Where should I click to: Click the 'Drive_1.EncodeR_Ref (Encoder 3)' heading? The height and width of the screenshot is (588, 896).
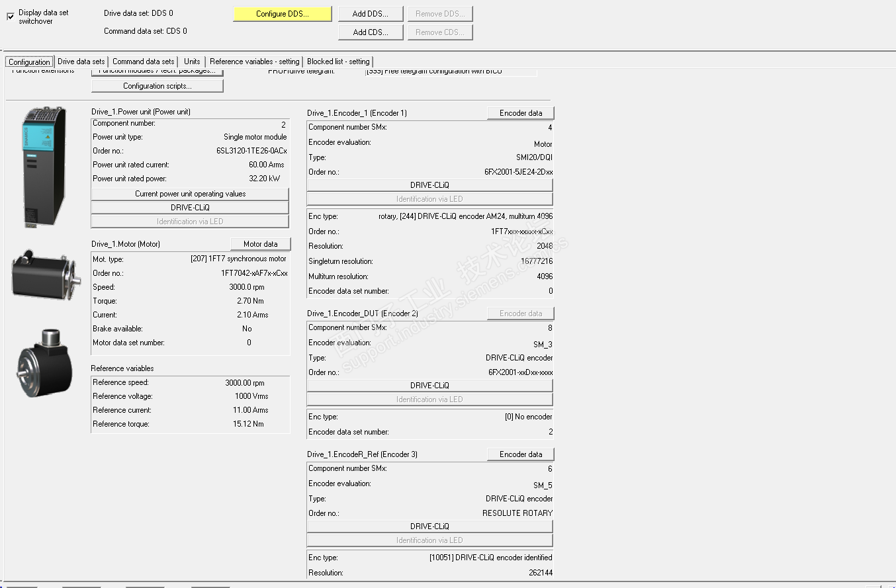pyautogui.click(x=363, y=454)
